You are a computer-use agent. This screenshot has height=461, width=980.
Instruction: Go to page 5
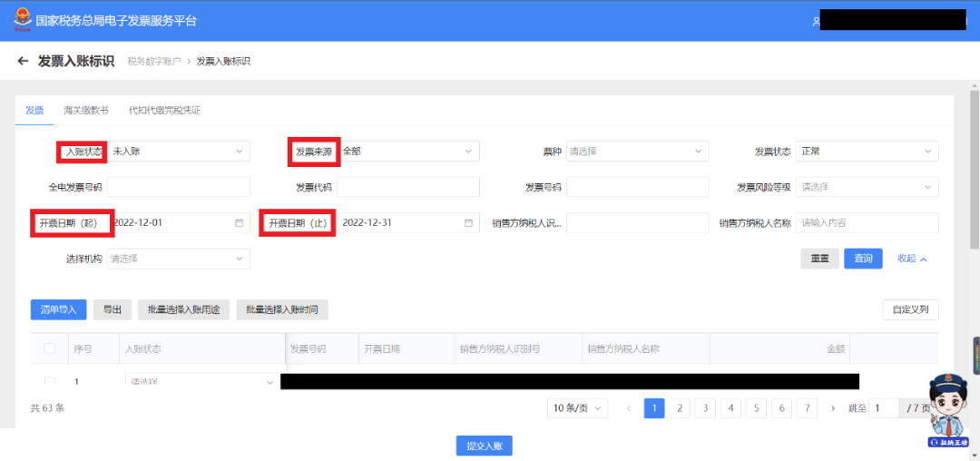click(756, 408)
